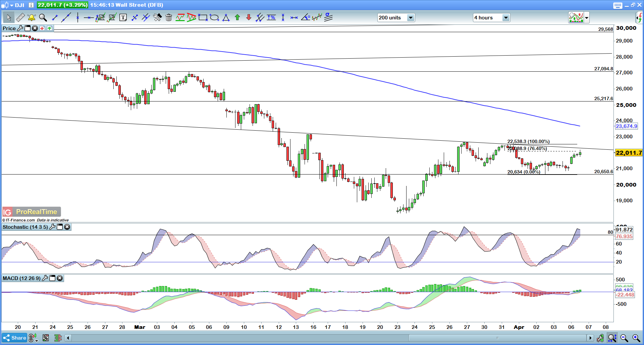Select the long trend line drawing tool

coord(66,17)
